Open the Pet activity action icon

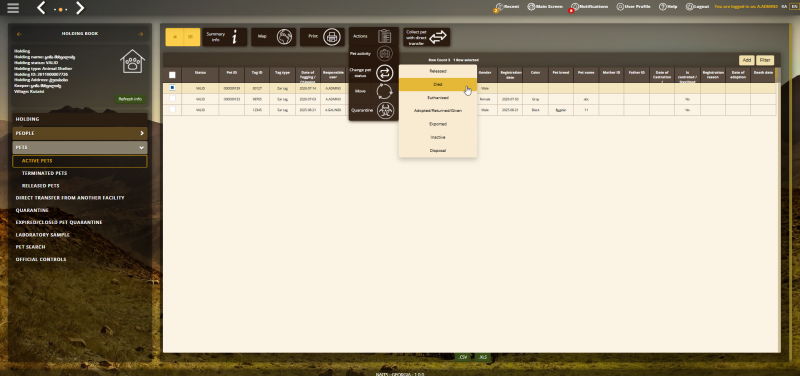click(x=385, y=54)
